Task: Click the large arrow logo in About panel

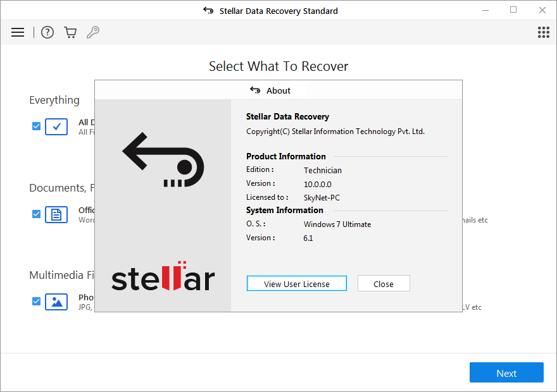Action: pos(163,159)
